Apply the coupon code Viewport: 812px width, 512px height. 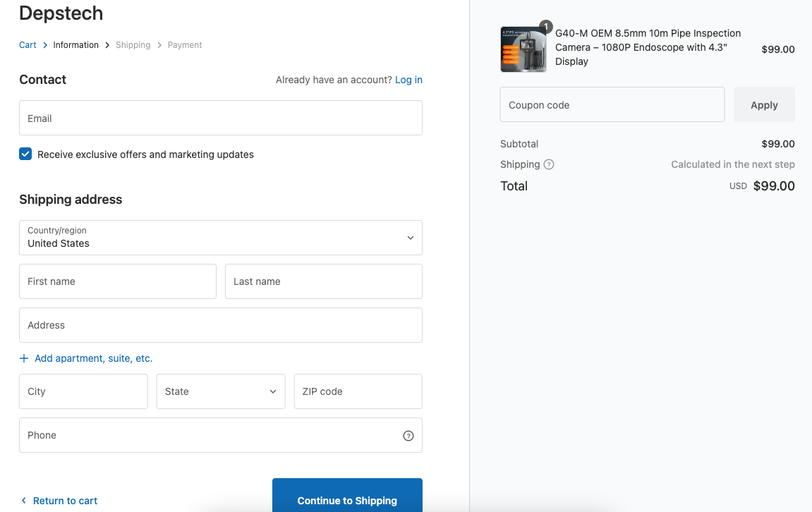[763, 105]
